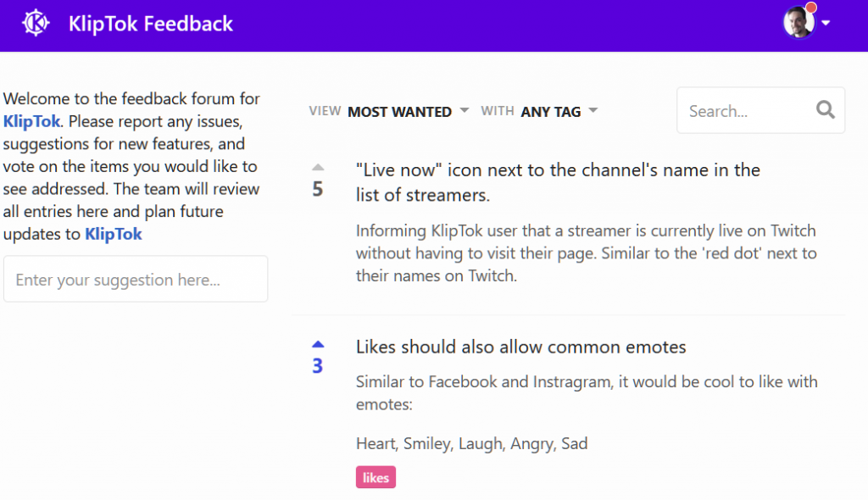Click the suggestion entry field
This screenshot has width=868, height=500.
click(136, 279)
